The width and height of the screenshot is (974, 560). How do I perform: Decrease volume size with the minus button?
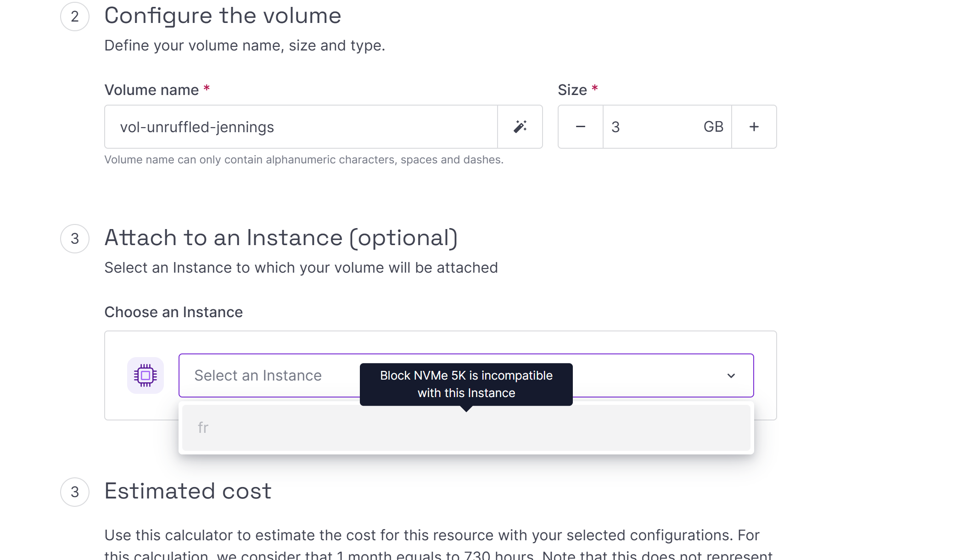[x=581, y=127]
